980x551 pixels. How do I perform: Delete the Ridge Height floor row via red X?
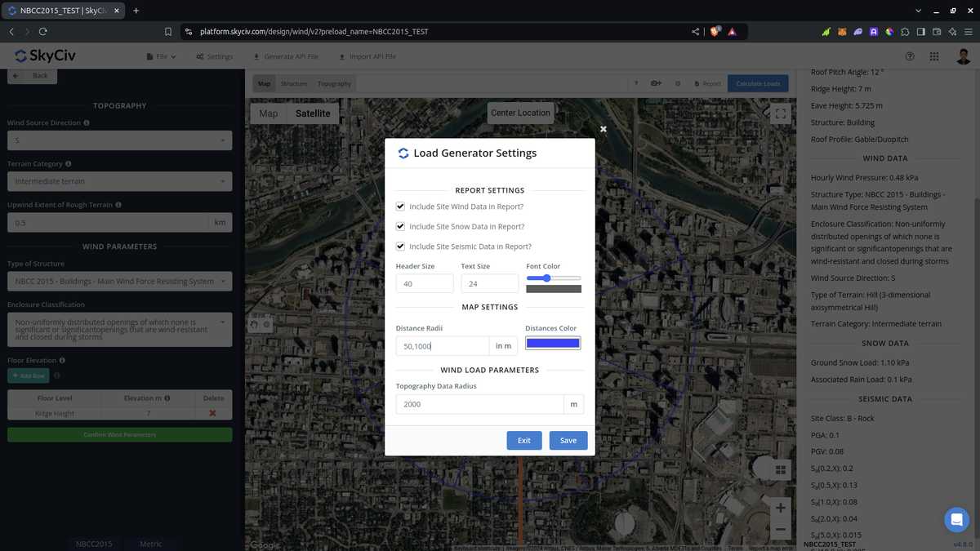click(211, 412)
